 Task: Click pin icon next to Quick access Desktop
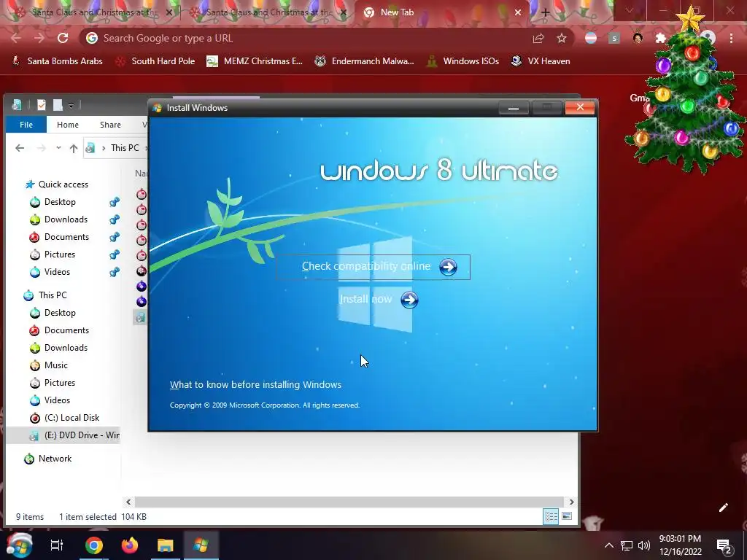[x=115, y=202]
